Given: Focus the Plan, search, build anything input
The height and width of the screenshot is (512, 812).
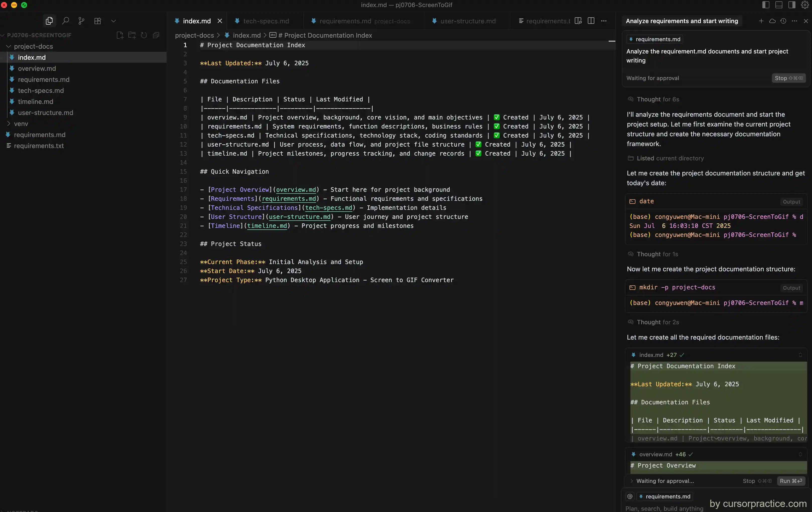Looking at the screenshot, I should (x=664, y=508).
